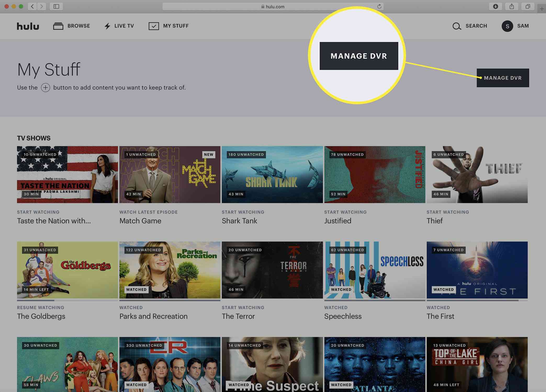This screenshot has height=392, width=546.
Task: Click RESUME WATCHING under The Goldbergs
Action: pos(41,308)
